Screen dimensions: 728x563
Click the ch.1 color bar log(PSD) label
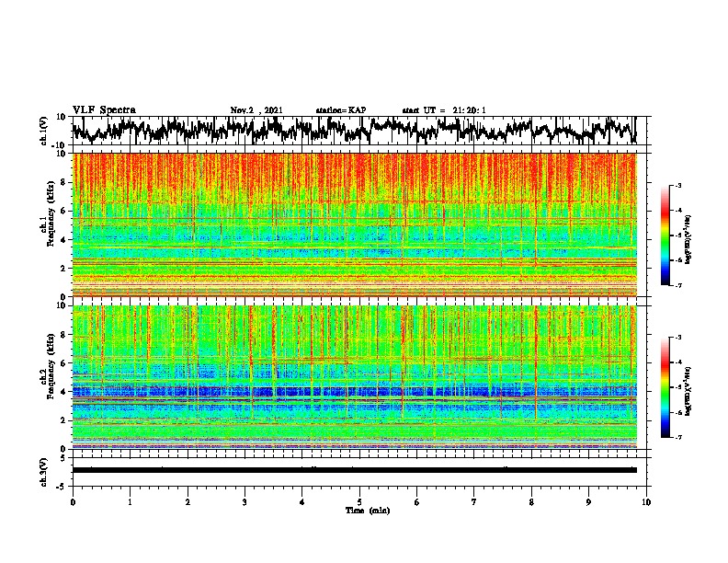(x=688, y=239)
